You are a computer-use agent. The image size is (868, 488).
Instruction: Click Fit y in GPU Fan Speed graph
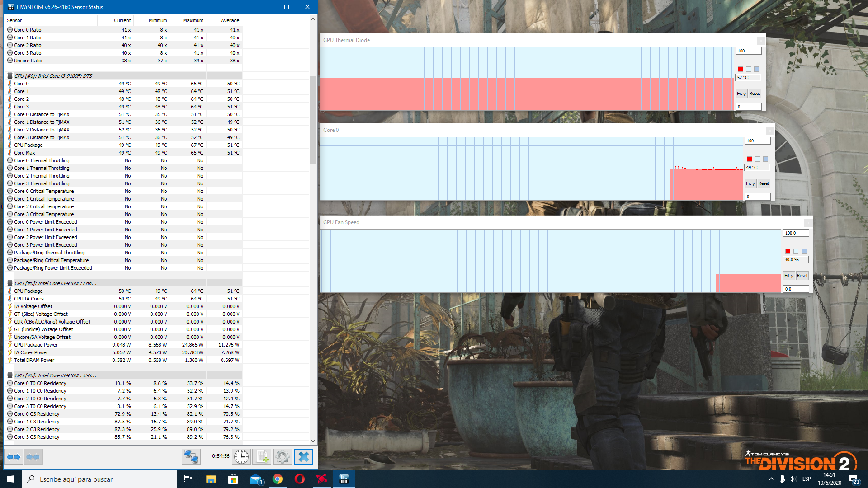click(x=789, y=276)
